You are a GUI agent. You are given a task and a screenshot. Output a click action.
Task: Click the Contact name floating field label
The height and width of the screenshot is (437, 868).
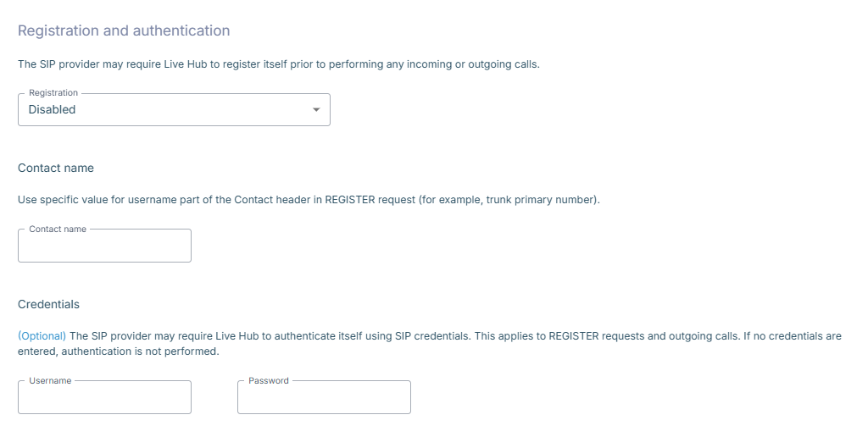tap(58, 229)
